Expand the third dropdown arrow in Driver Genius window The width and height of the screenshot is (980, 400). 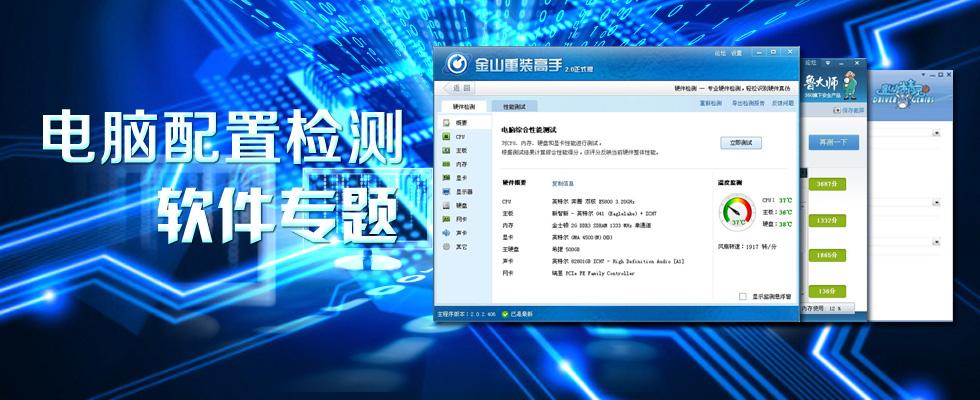coord(936,241)
